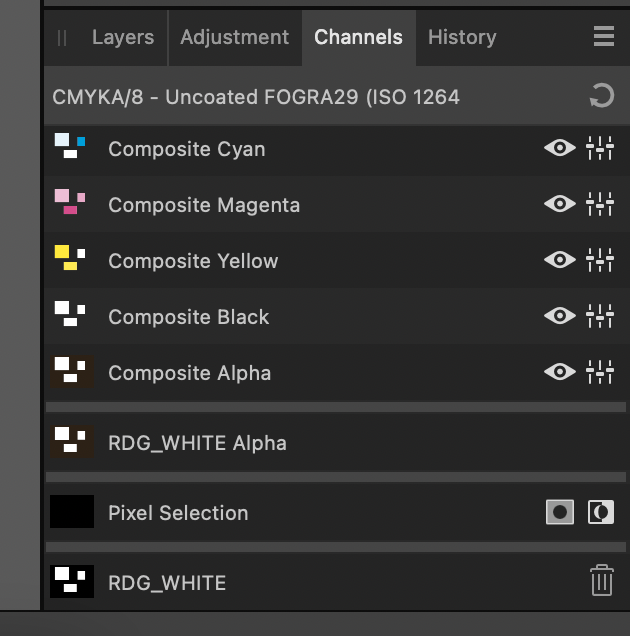630x636 pixels.
Task: Toggle visibility of Composite Magenta channel
Action: pos(560,204)
